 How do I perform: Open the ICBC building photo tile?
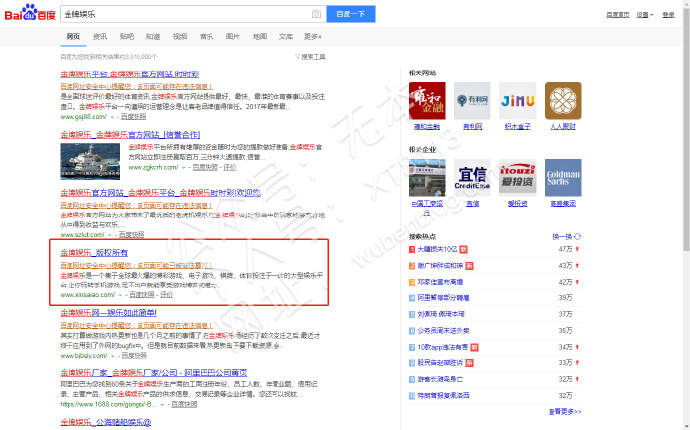point(427,177)
